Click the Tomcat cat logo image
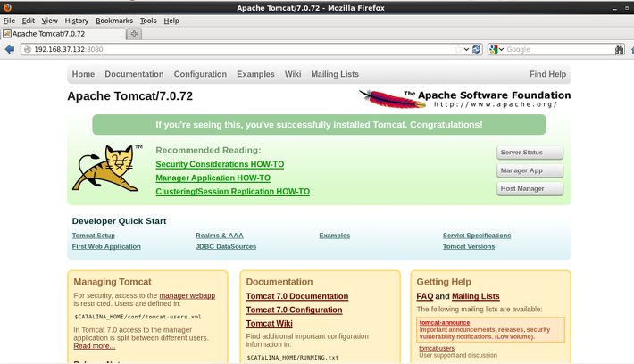 107,168
